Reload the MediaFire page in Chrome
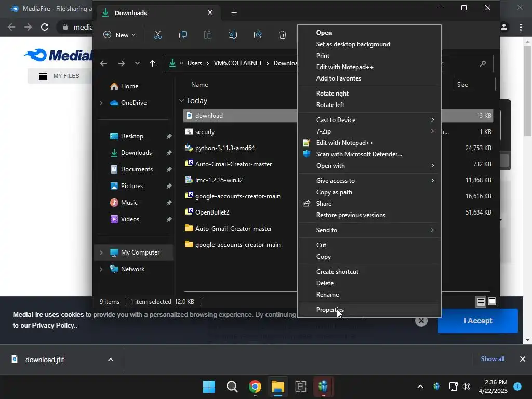Screen dimensions: 532x399 coord(45,27)
